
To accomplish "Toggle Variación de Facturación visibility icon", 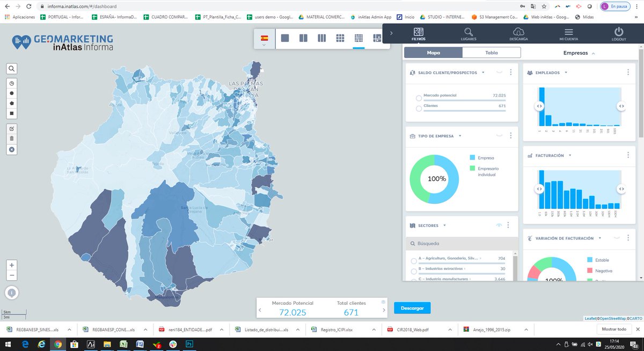I will 616,238.
